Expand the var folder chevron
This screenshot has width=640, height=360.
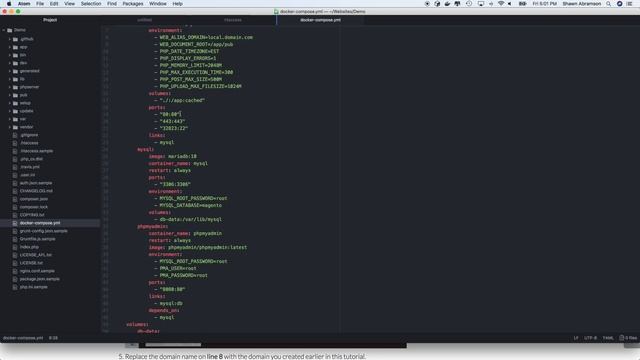click(9, 119)
